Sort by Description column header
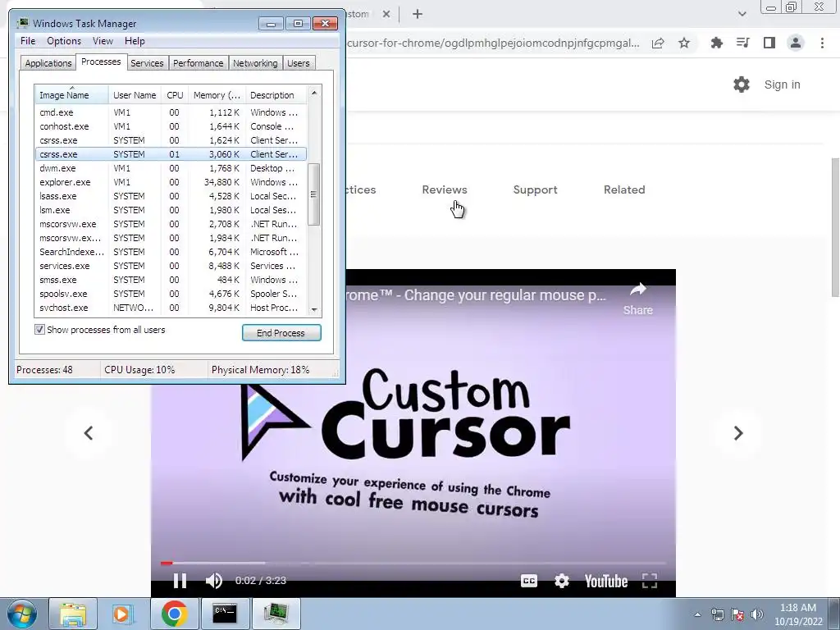The height and width of the screenshot is (630, 840). [276, 95]
